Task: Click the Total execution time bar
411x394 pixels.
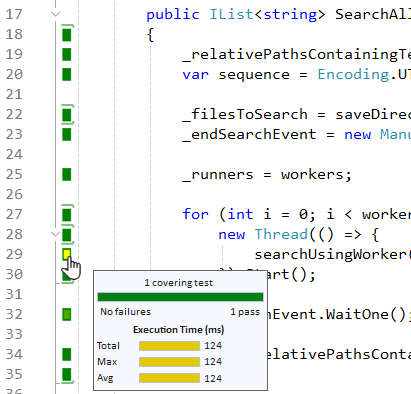Action: [x=169, y=346]
